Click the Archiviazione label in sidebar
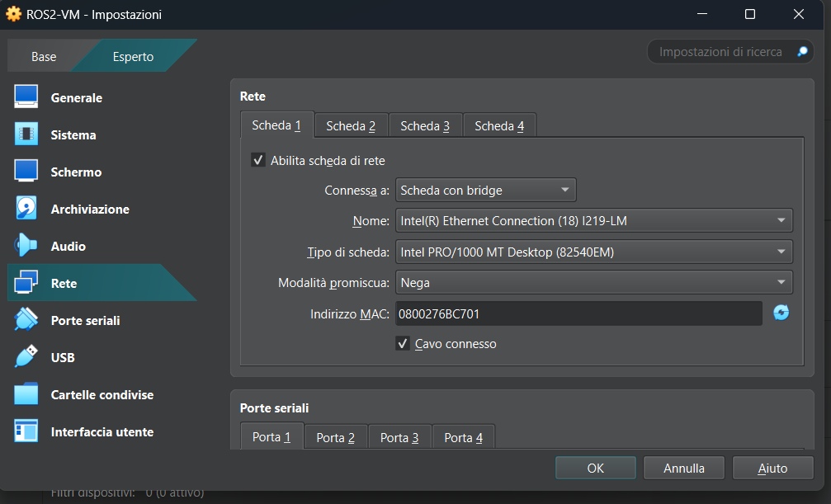This screenshot has width=831, height=504. pos(90,209)
